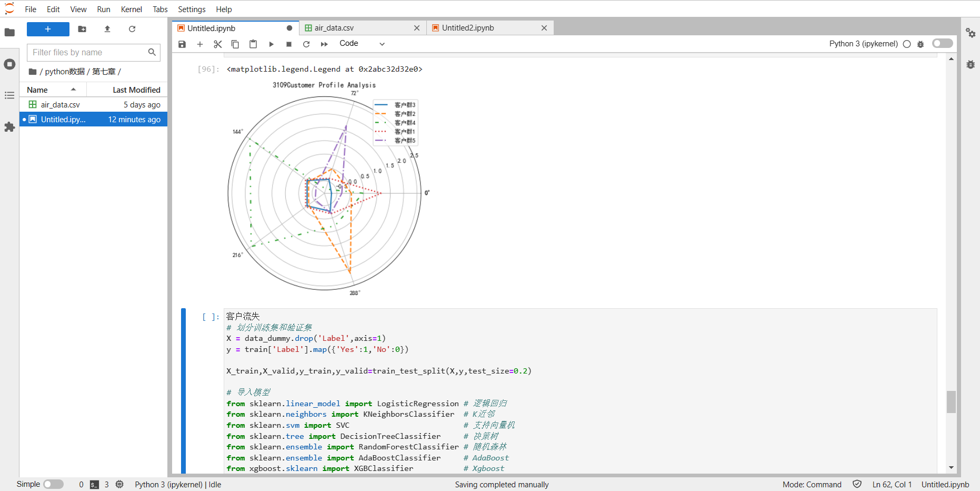Image resolution: width=980 pixels, height=491 pixels.
Task: Toggle the switch next to the debugger icon
Action: coord(942,44)
